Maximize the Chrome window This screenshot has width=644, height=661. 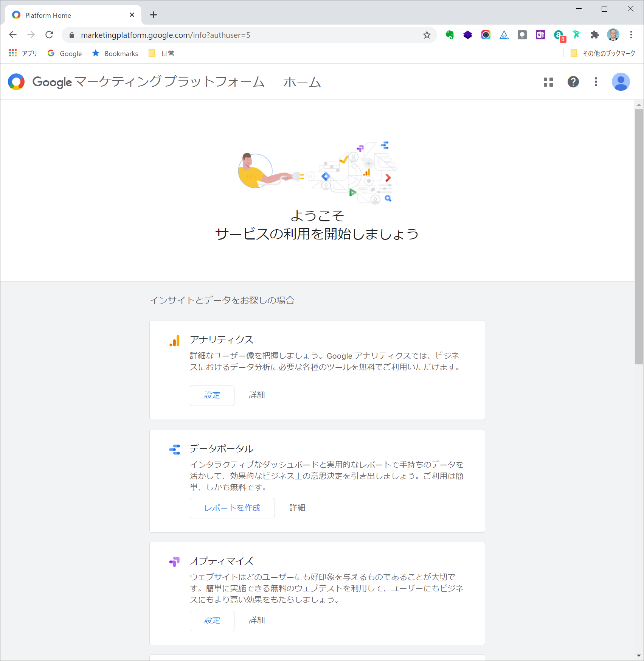604,9
